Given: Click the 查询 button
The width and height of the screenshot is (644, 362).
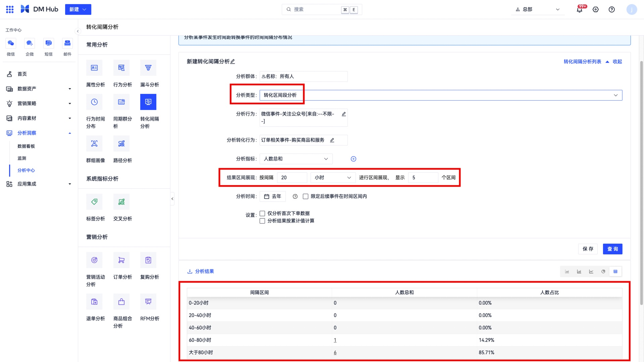Looking at the screenshot, I should coord(612,249).
